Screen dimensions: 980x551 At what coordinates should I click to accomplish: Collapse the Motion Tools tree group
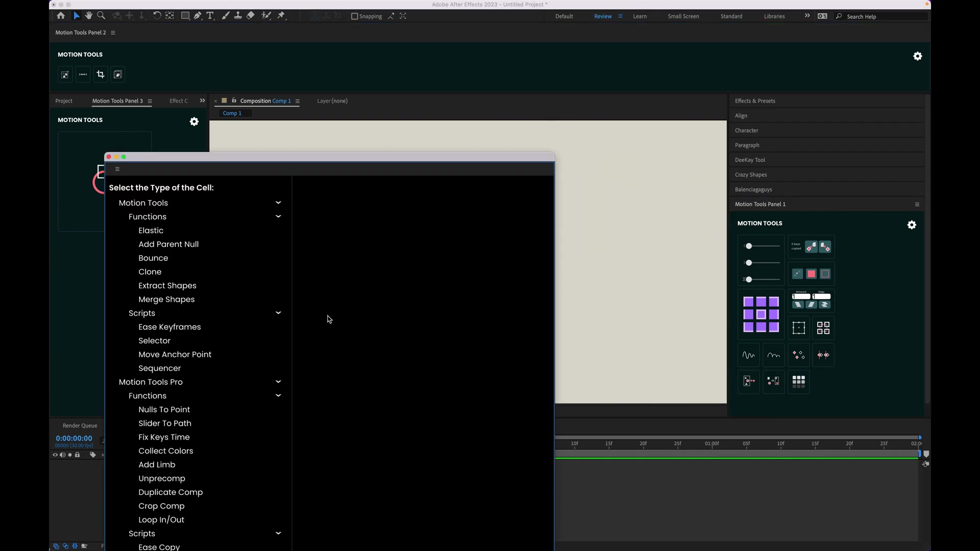(x=278, y=203)
